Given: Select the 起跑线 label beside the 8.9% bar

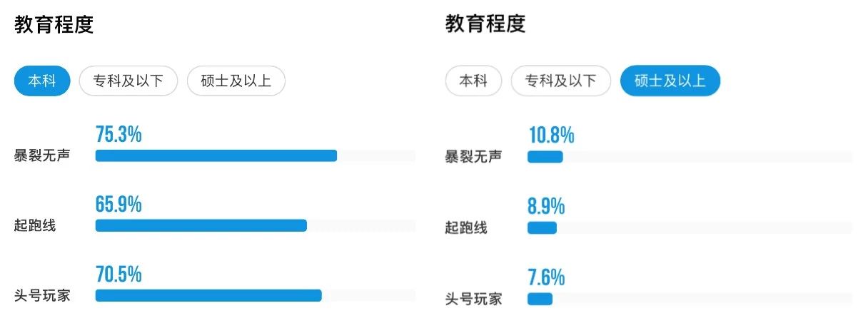Looking at the screenshot, I should (466, 228).
